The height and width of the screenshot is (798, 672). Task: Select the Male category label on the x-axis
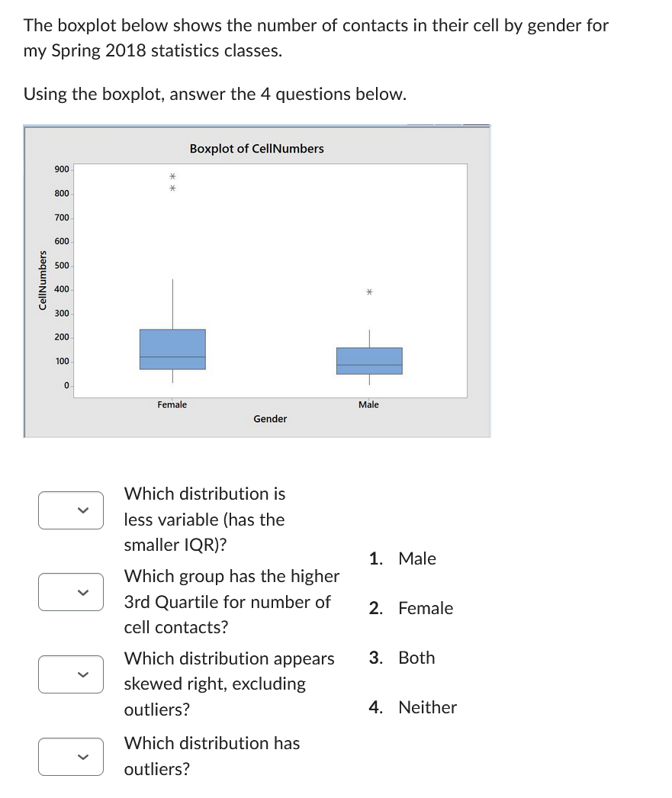point(368,404)
